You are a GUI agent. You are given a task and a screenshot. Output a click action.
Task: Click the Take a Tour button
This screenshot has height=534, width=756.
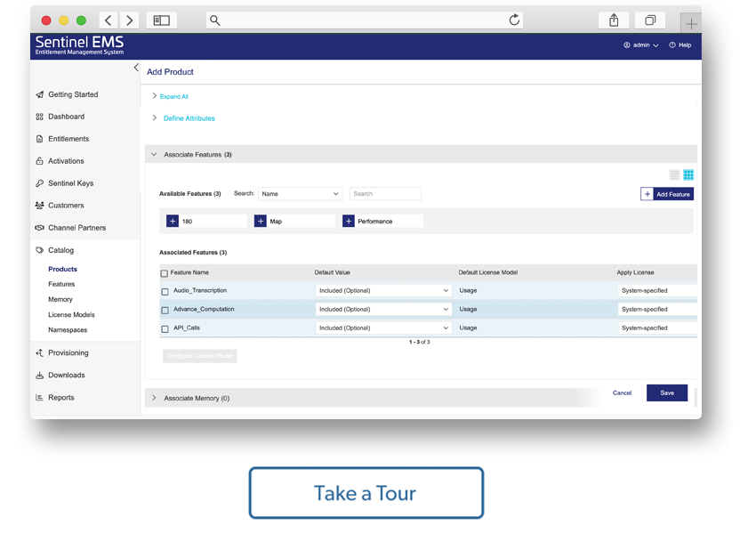click(366, 493)
